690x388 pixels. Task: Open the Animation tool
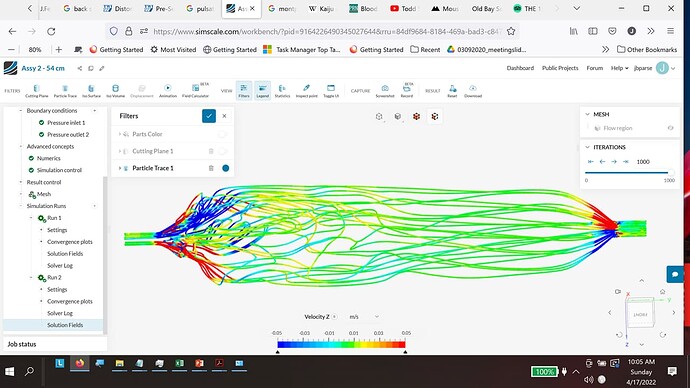pos(168,91)
